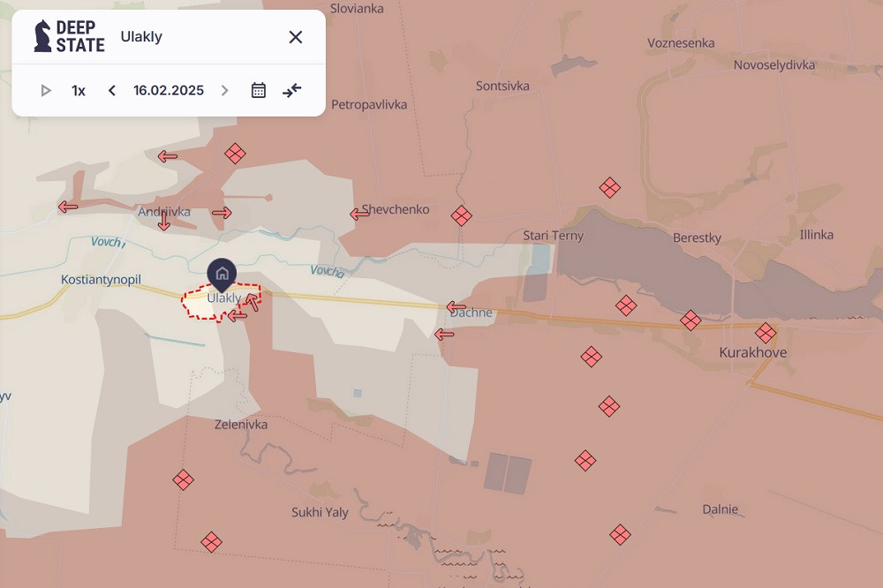Click the attack arrow left of Shevchenko

point(359,213)
